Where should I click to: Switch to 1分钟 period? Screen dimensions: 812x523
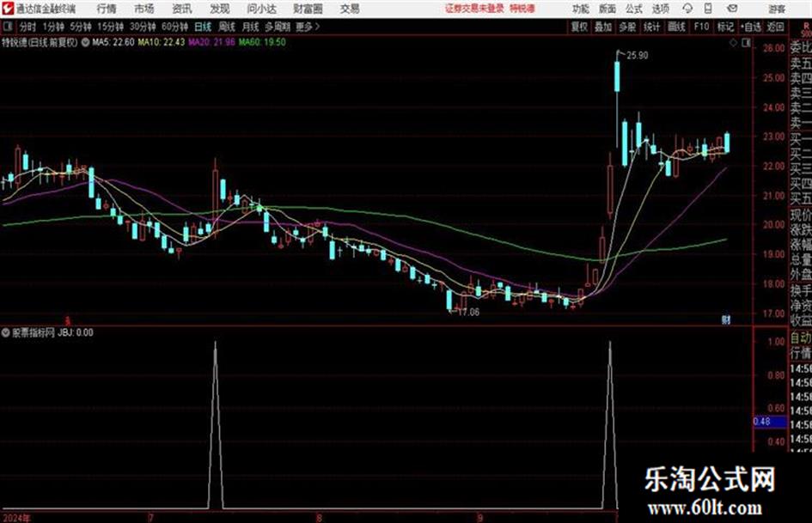pyautogui.click(x=53, y=27)
